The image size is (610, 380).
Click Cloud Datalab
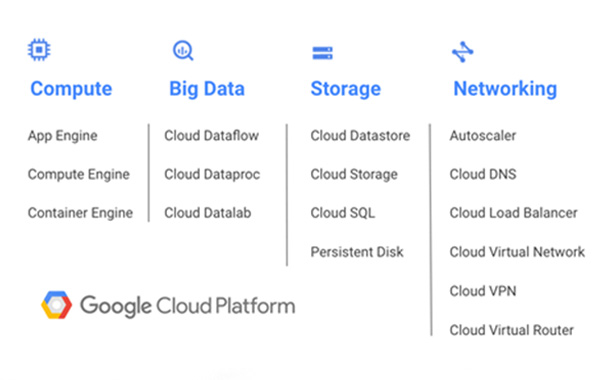click(x=208, y=213)
